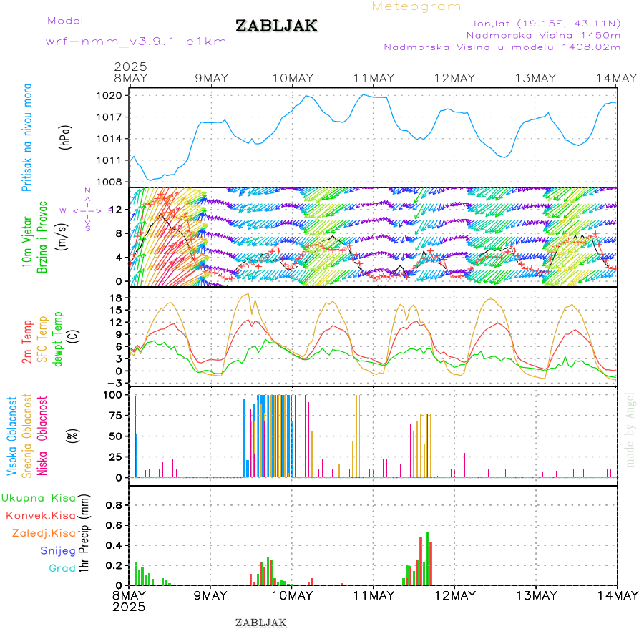Click the green "dewpt Temp" legend label
This screenshot has width=644, height=644.
[57, 339]
